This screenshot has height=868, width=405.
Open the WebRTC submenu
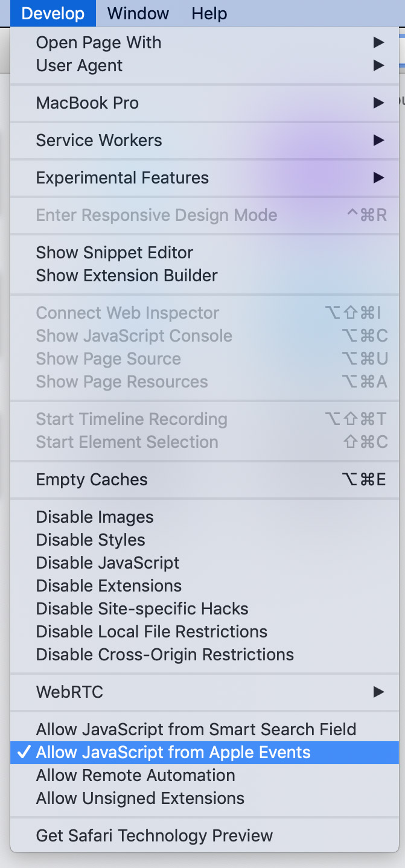coord(69,692)
